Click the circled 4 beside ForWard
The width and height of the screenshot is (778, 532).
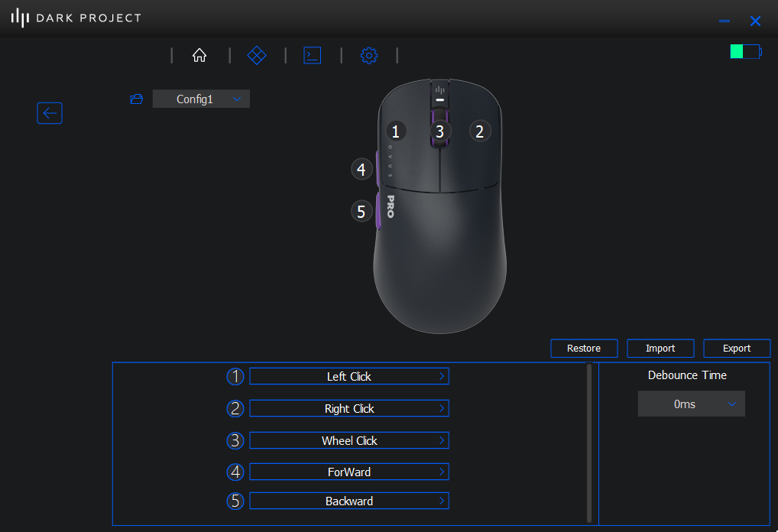click(x=235, y=472)
